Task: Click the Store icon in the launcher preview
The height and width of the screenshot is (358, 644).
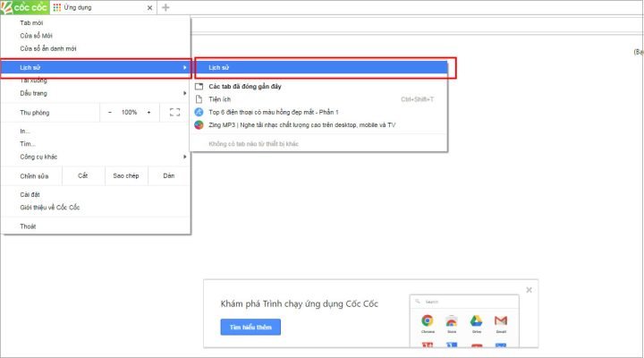Action: click(452, 320)
